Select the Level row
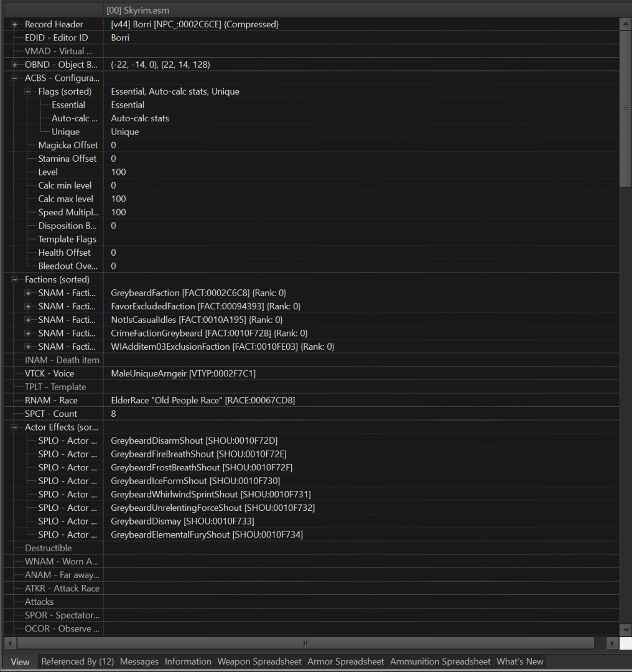632x672 pixels. coord(311,172)
